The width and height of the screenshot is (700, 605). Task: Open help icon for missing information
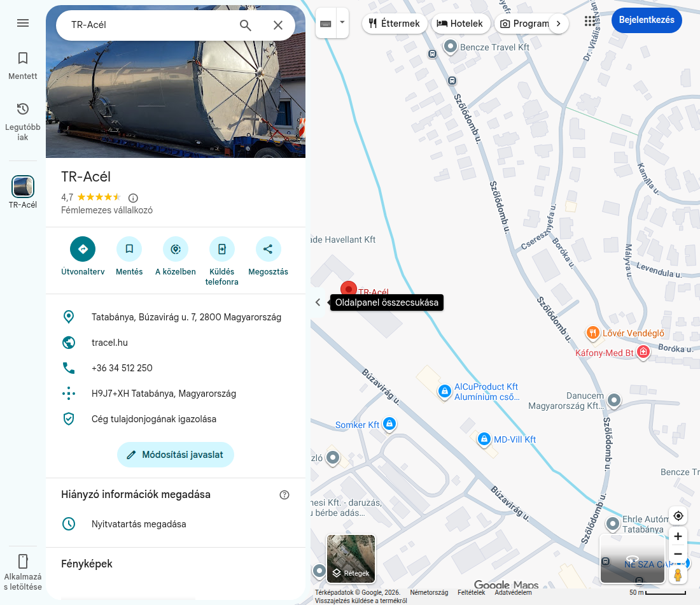click(x=284, y=495)
